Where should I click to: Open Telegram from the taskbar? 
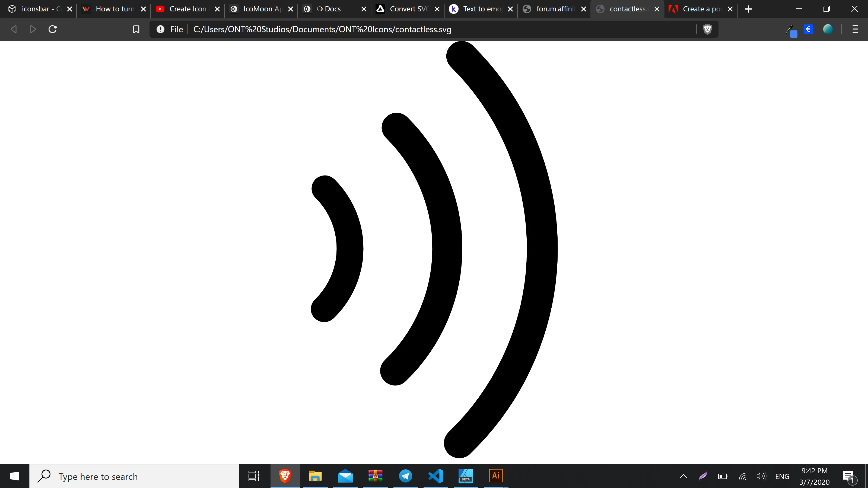pos(405,476)
